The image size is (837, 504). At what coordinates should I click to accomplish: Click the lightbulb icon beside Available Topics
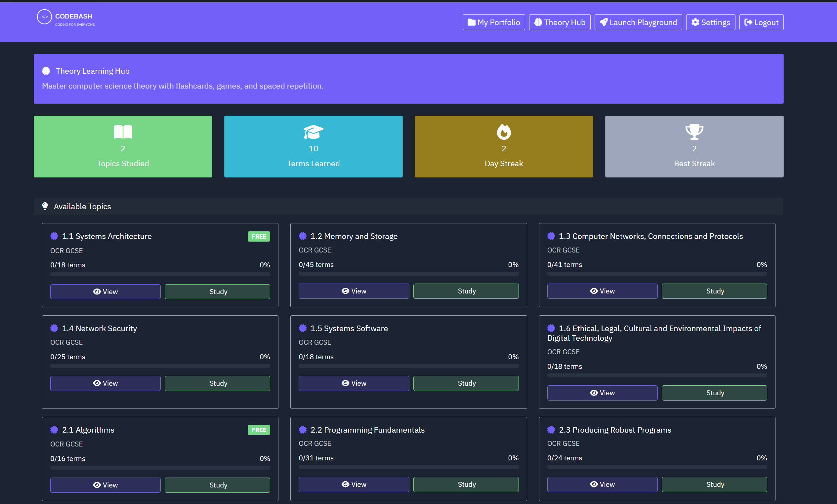point(45,206)
